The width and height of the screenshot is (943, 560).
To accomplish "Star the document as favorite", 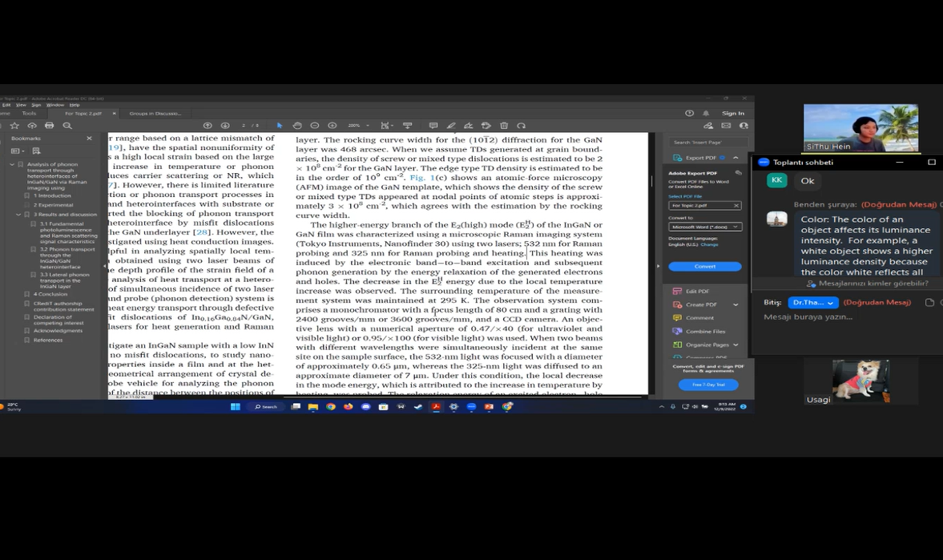I will [14, 126].
